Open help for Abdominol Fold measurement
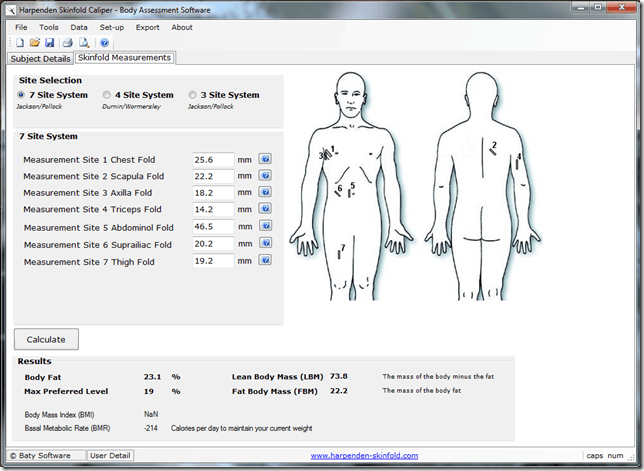The width and height of the screenshot is (644, 471). coord(265,227)
